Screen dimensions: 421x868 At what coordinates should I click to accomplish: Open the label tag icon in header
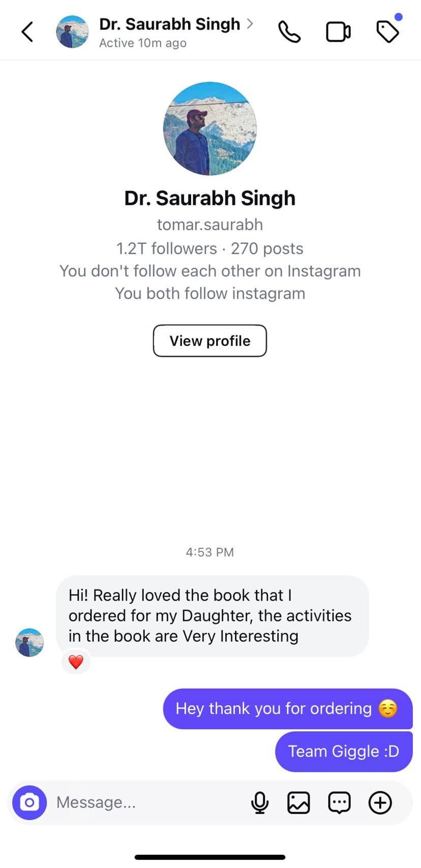coord(388,31)
